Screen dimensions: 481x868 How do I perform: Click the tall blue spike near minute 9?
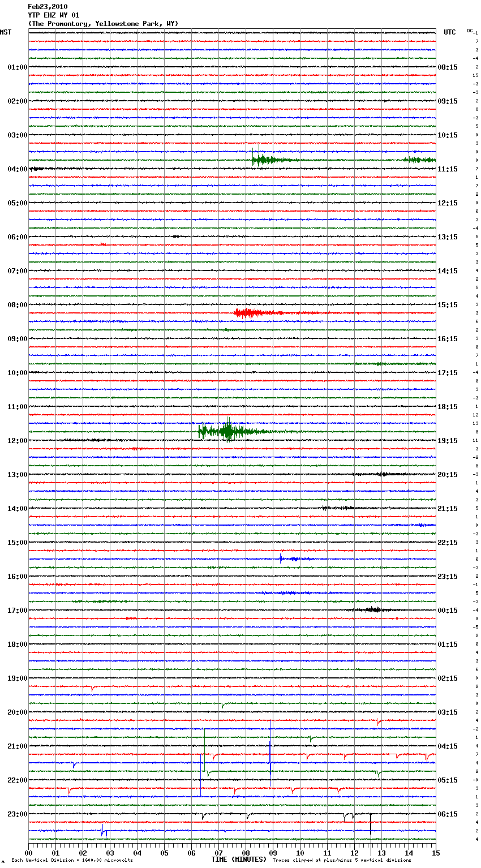coord(270,753)
